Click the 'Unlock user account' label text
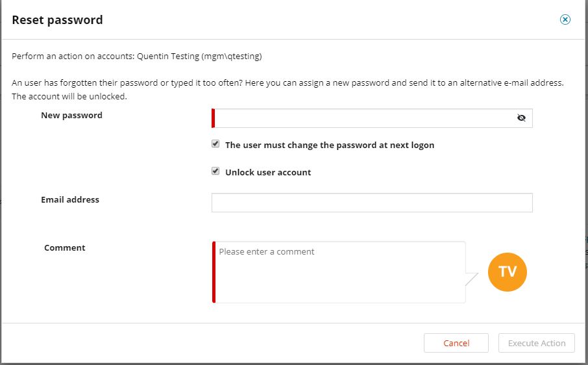588x365 pixels. pyautogui.click(x=268, y=172)
